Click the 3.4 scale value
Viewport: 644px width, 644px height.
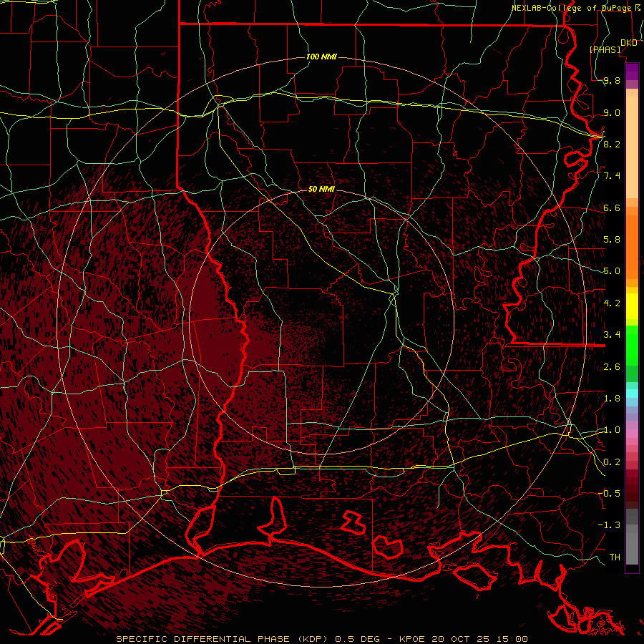[x=612, y=335]
